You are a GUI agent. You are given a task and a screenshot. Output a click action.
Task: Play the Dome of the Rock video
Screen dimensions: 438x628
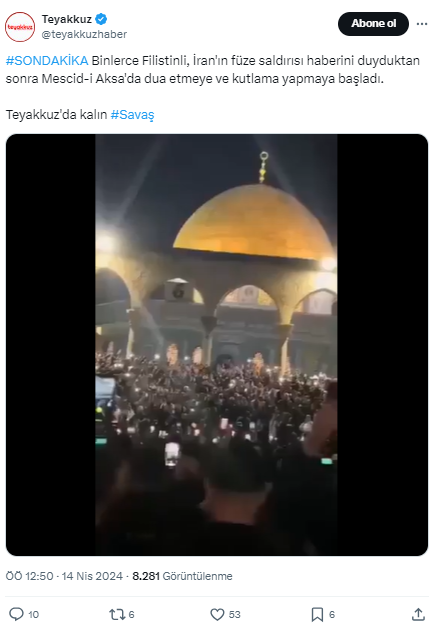click(217, 345)
